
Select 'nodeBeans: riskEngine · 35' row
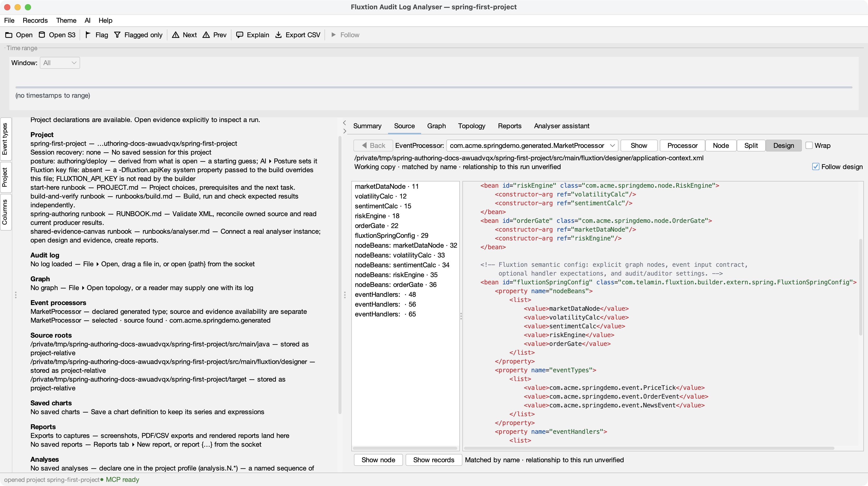(405, 275)
